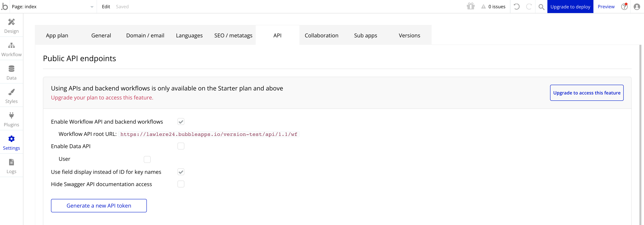Click the Workflow API root URL text
Image resolution: width=644 pixels, height=225 pixels.
pos(209,134)
